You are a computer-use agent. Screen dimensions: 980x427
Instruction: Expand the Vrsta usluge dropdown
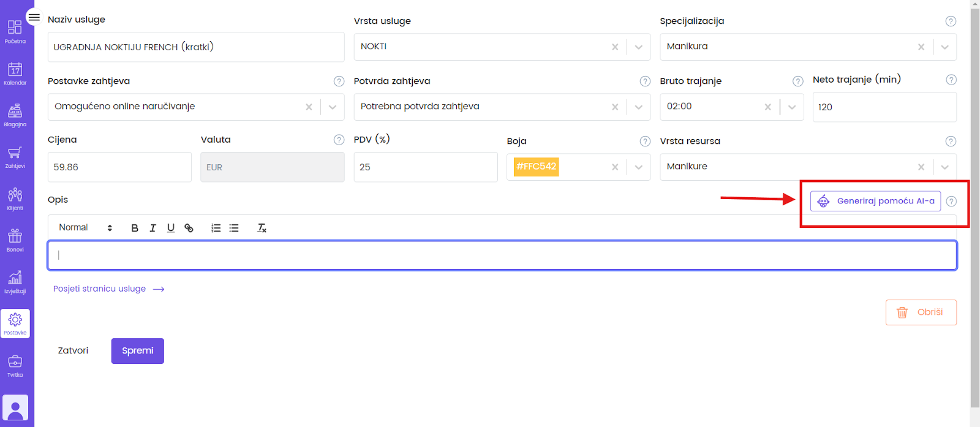tap(638, 47)
